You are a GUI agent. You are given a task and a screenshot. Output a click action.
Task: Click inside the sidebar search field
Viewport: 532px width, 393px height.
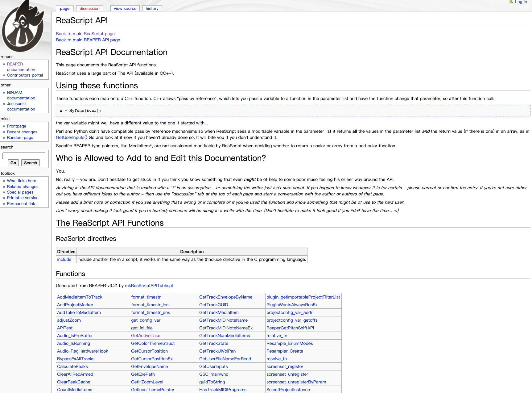pyautogui.click(x=24, y=156)
